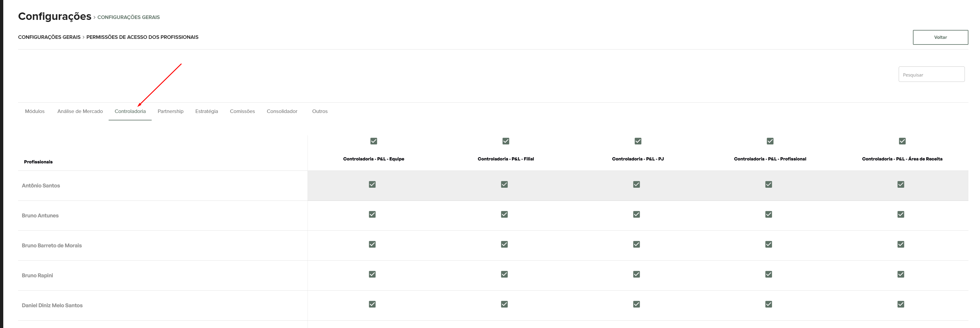This screenshot has width=980, height=328.
Task: Uncheck Bruno Barreto de Morais P&L - PJ permission
Action: [x=637, y=244]
